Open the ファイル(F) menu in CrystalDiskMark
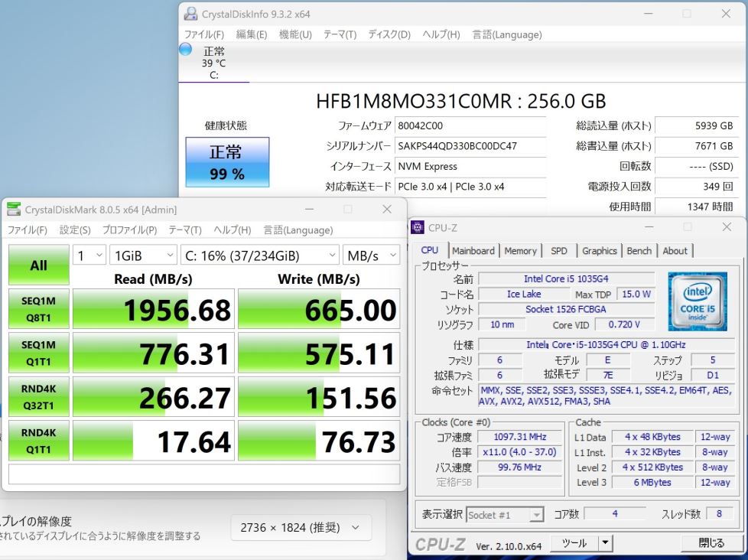This screenshot has height=560, width=748. click(28, 230)
